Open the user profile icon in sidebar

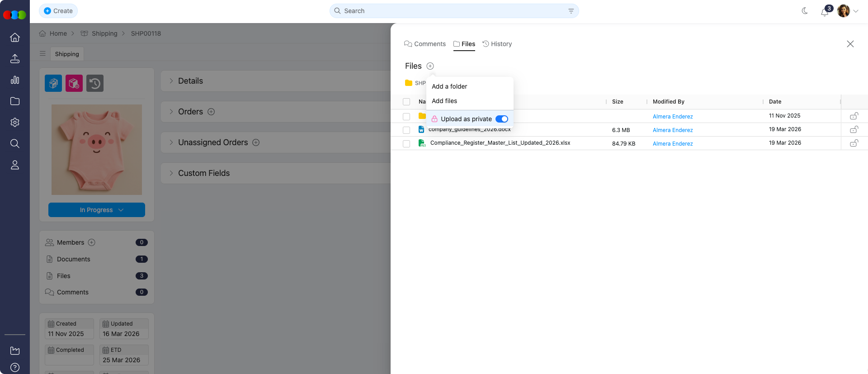[15, 165]
